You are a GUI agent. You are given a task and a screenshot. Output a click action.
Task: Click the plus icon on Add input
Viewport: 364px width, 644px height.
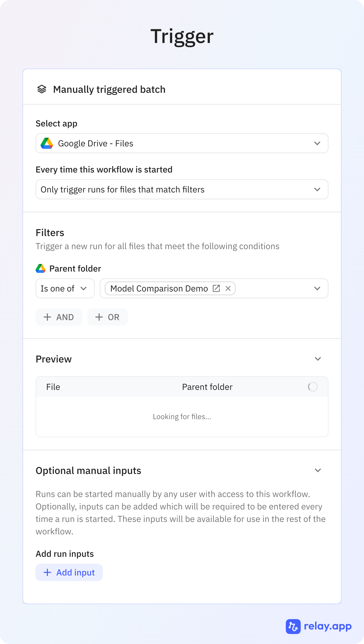click(x=47, y=572)
